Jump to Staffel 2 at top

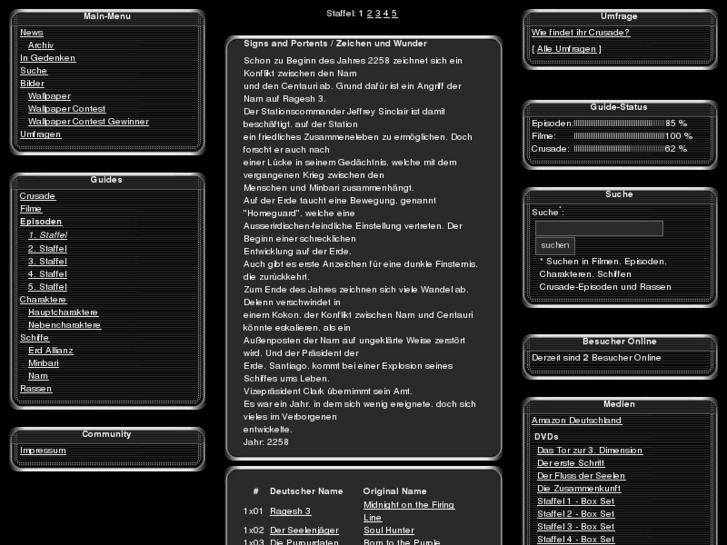[x=370, y=14]
